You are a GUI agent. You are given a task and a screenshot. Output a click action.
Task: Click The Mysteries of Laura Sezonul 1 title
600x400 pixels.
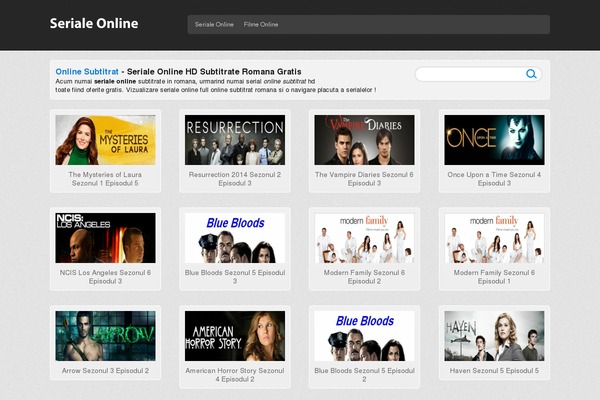pyautogui.click(x=105, y=179)
